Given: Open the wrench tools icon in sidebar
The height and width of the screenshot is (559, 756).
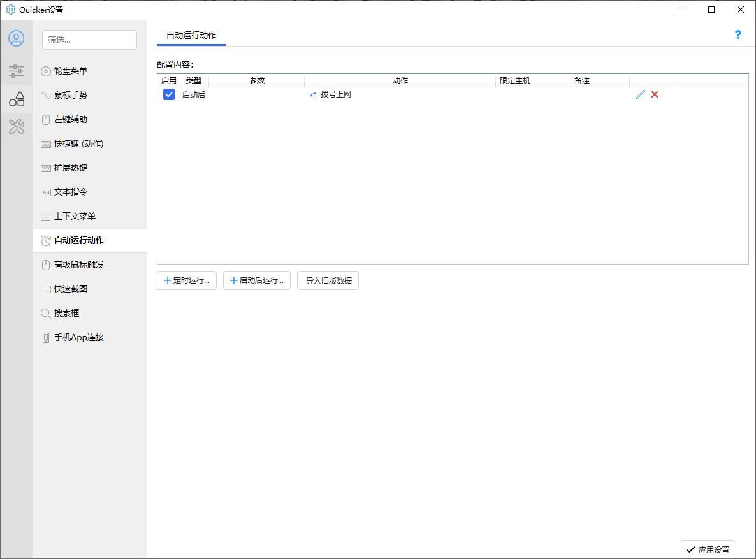Looking at the screenshot, I should point(17,127).
